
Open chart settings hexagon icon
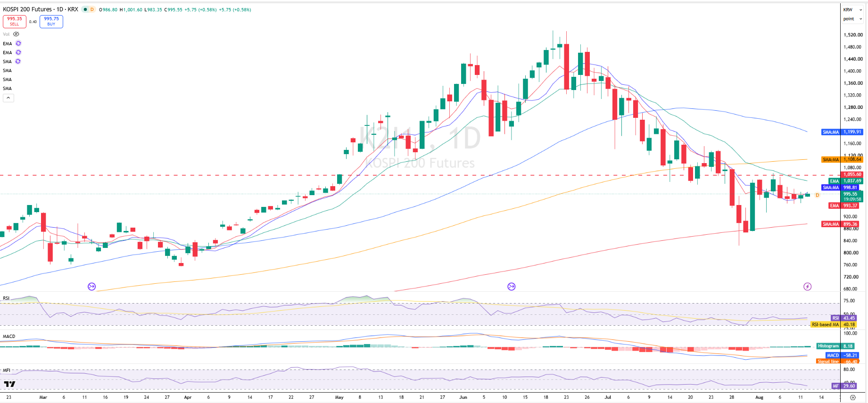click(x=852, y=397)
